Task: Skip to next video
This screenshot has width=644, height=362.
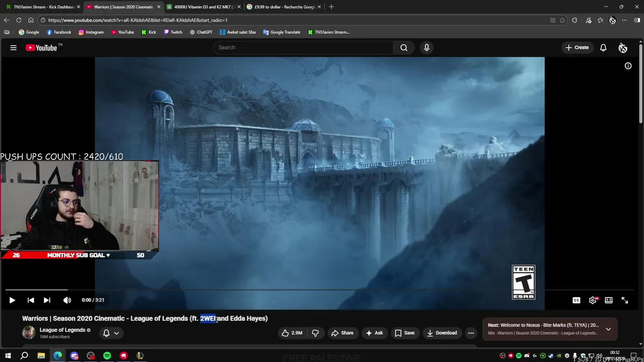Action: 47,300
